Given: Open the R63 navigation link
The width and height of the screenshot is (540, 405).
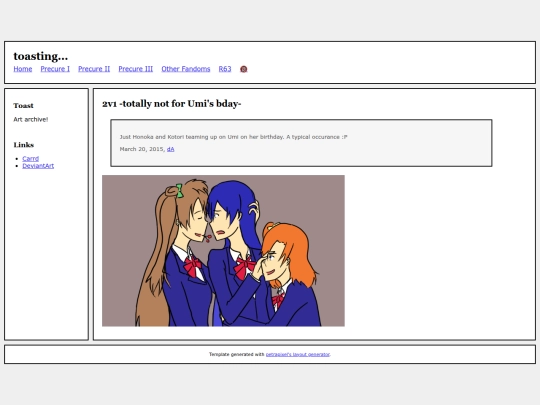Looking at the screenshot, I should 225,69.
